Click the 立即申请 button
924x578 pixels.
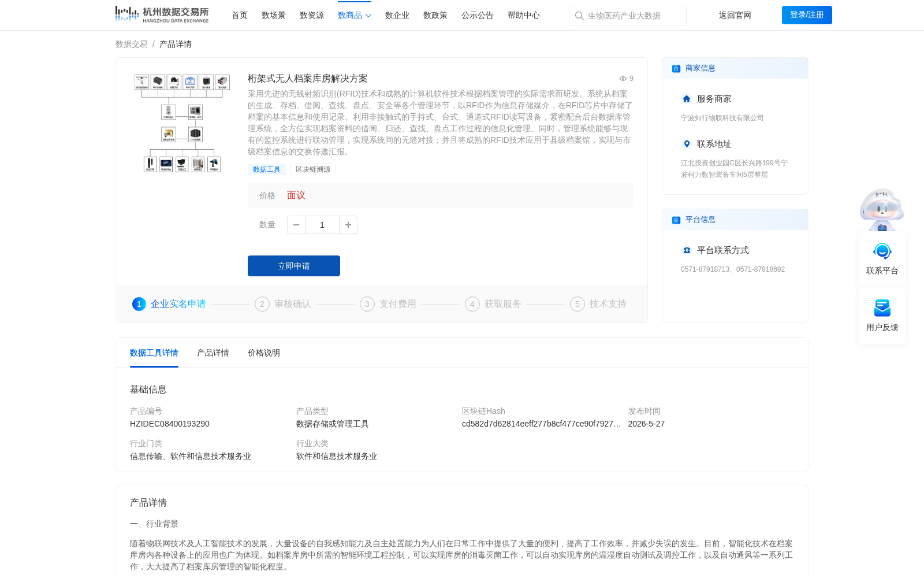click(294, 266)
